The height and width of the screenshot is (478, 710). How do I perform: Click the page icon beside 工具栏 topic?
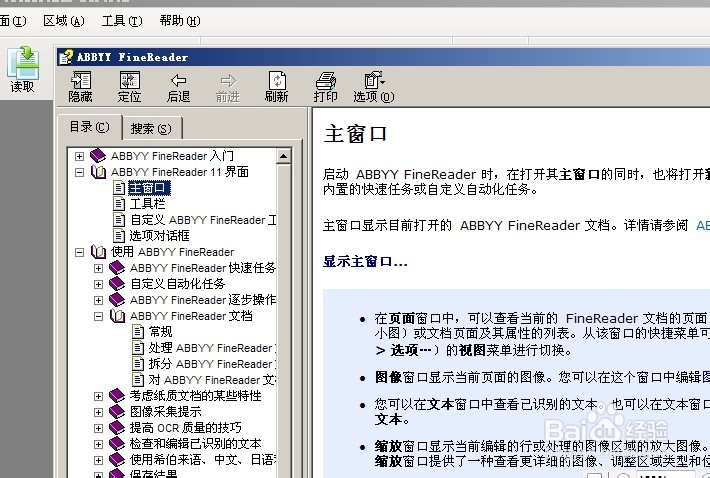point(119,204)
